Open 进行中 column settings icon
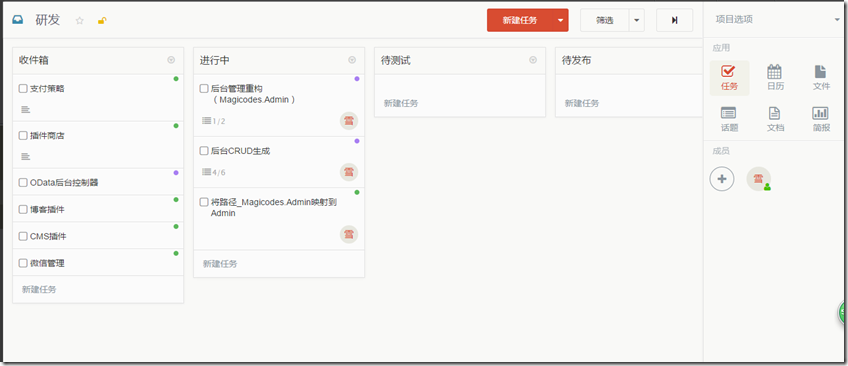Image resolution: width=848 pixels, height=366 pixels. point(352,60)
